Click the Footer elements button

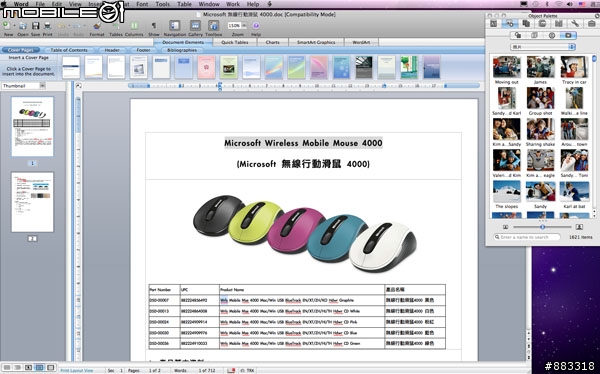pos(143,50)
